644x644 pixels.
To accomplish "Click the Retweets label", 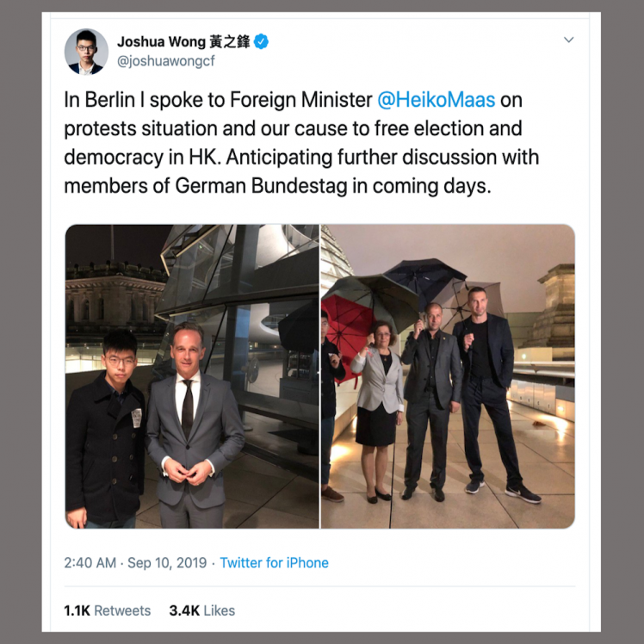I will click(x=122, y=610).
